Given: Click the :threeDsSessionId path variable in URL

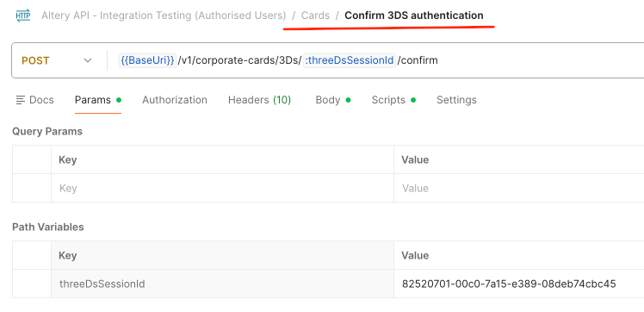Looking at the screenshot, I should (349, 60).
